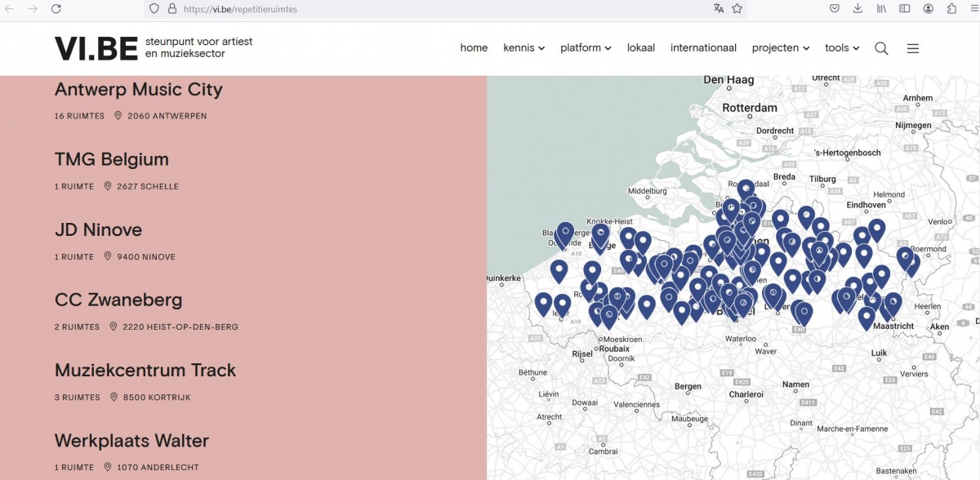This screenshot has width=980, height=480.
Task: Click the Charleroi label on the map
Action: coord(746,394)
